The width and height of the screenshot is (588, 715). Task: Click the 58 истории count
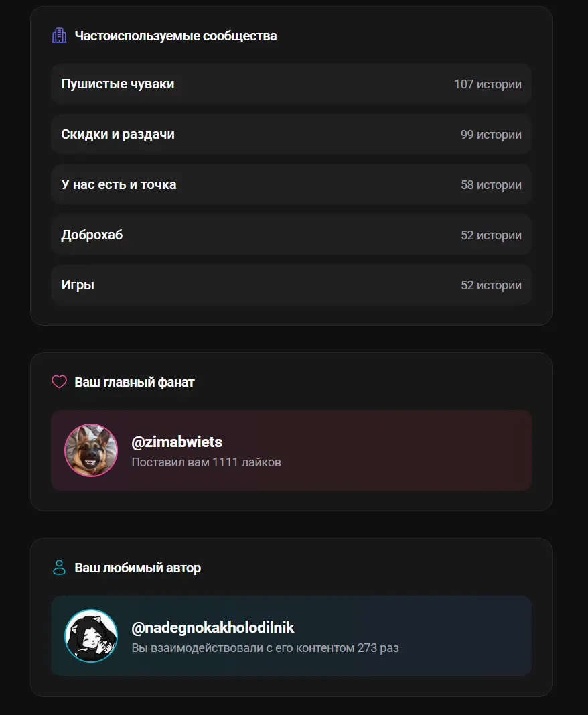[491, 185]
